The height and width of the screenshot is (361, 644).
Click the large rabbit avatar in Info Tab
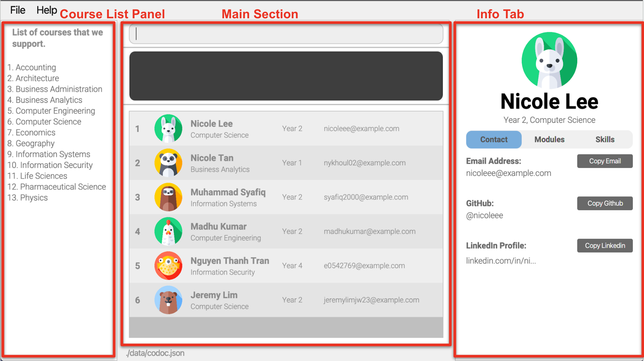point(549,60)
